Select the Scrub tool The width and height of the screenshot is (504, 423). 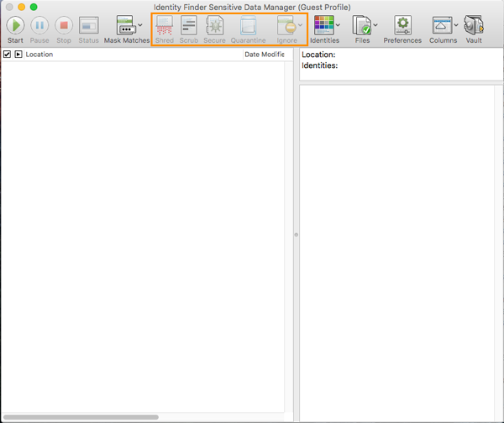point(189,25)
